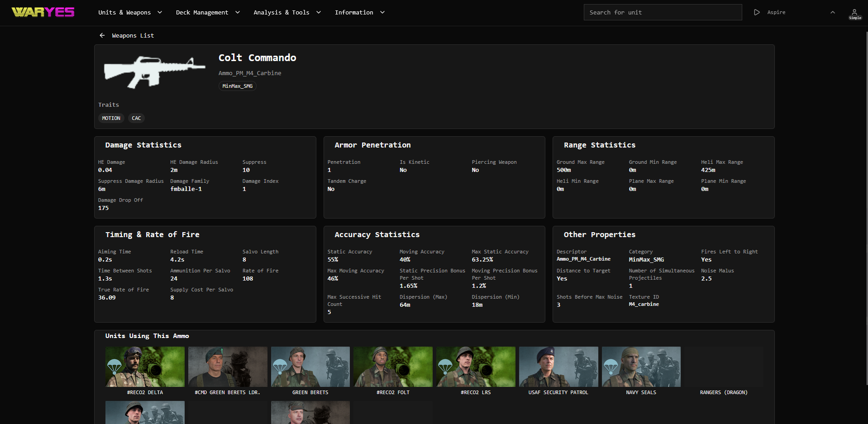
Task: Select the NAVY SEALS unit portrait
Action: [x=641, y=367]
